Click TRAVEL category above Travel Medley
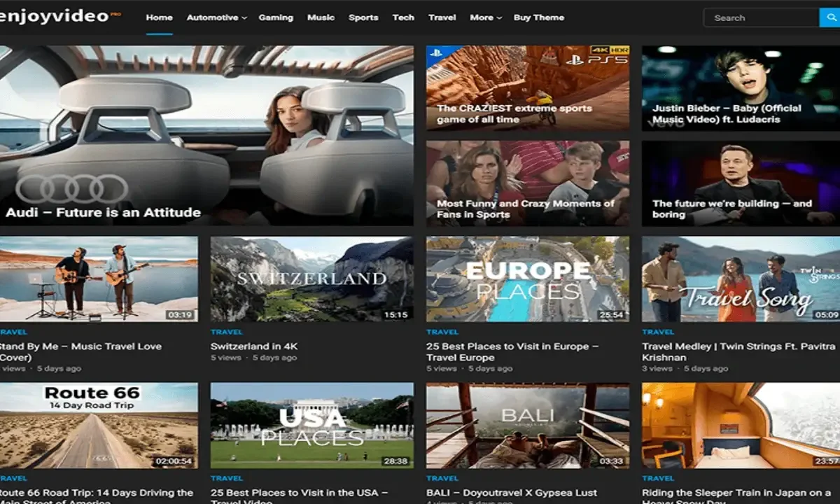The height and width of the screenshot is (504, 840). [x=657, y=332]
